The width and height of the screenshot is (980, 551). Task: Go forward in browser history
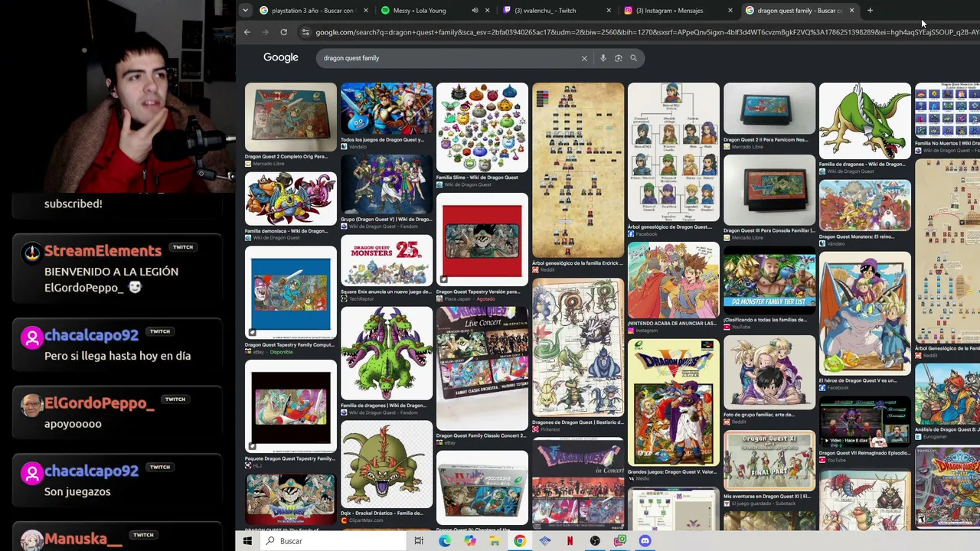[x=265, y=32]
